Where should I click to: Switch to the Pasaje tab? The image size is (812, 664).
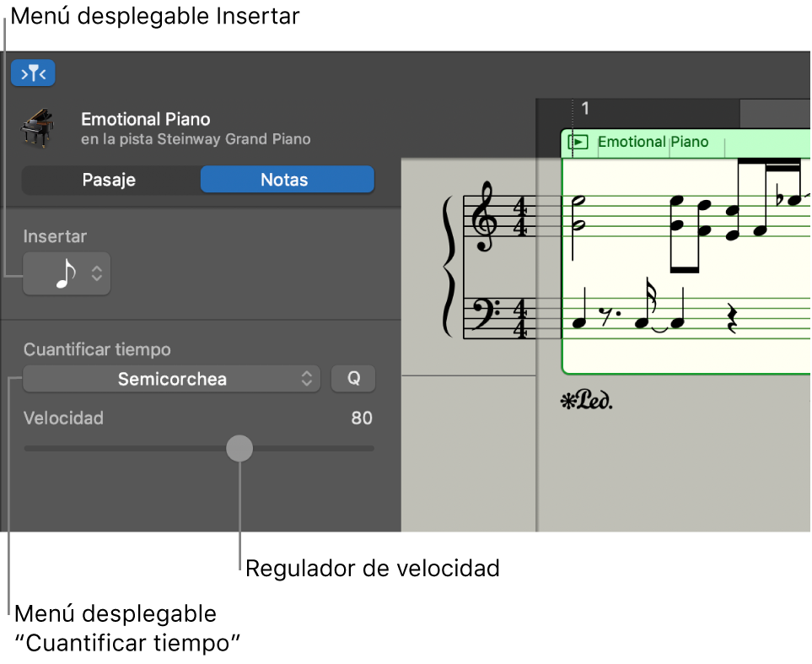pos(110,179)
